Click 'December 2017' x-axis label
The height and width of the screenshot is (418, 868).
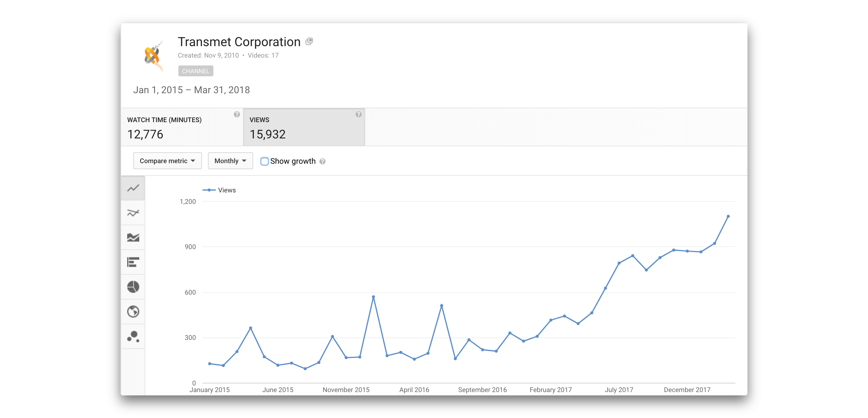click(687, 390)
